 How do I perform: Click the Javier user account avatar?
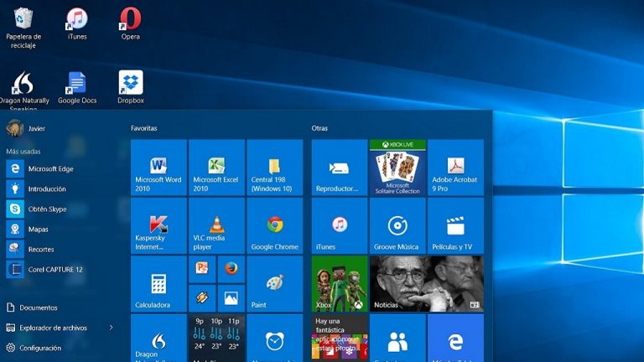(x=15, y=128)
